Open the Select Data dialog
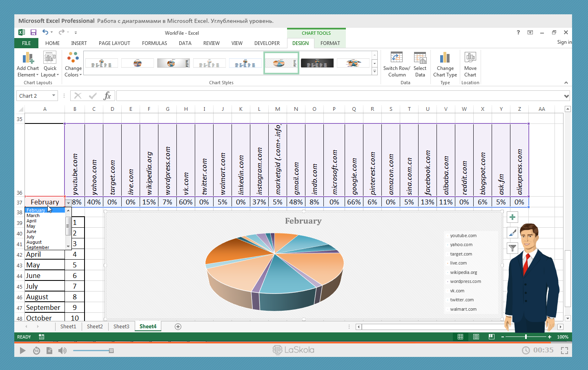The width and height of the screenshot is (588, 370). (420, 58)
